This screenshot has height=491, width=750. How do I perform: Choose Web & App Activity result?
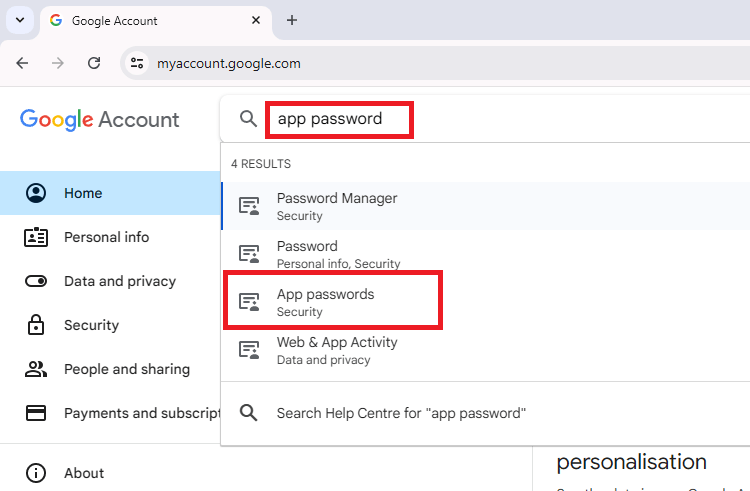pos(336,350)
